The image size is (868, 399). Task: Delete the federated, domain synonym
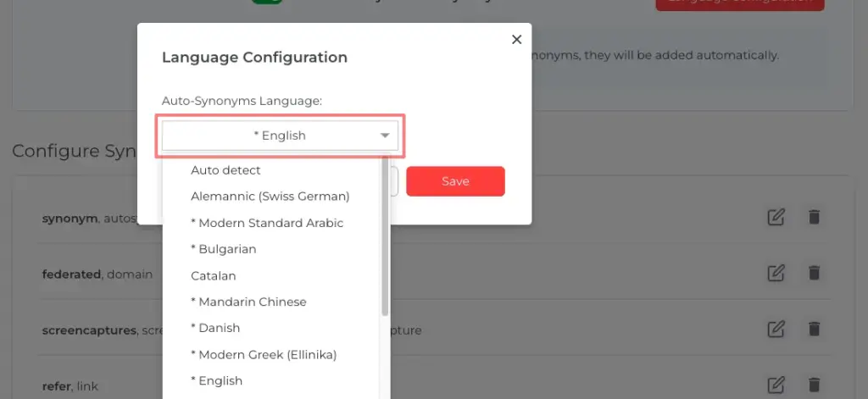pyautogui.click(x=814, y=273)
